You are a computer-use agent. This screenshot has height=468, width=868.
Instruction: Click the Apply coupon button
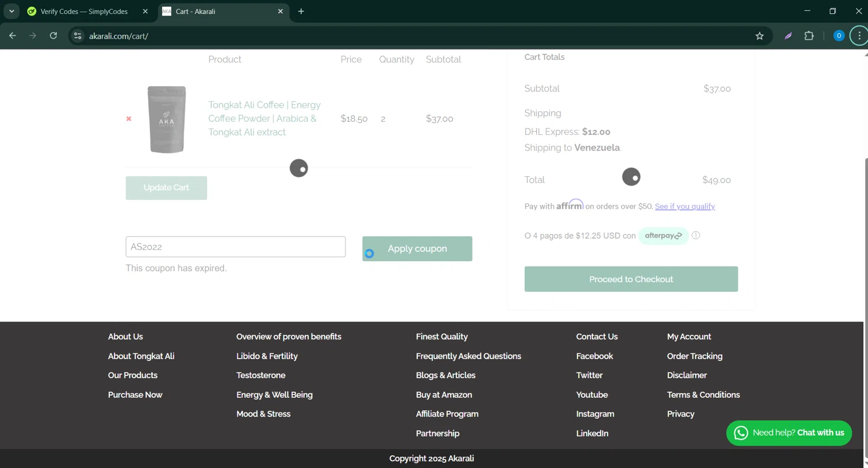click(417, 248)
